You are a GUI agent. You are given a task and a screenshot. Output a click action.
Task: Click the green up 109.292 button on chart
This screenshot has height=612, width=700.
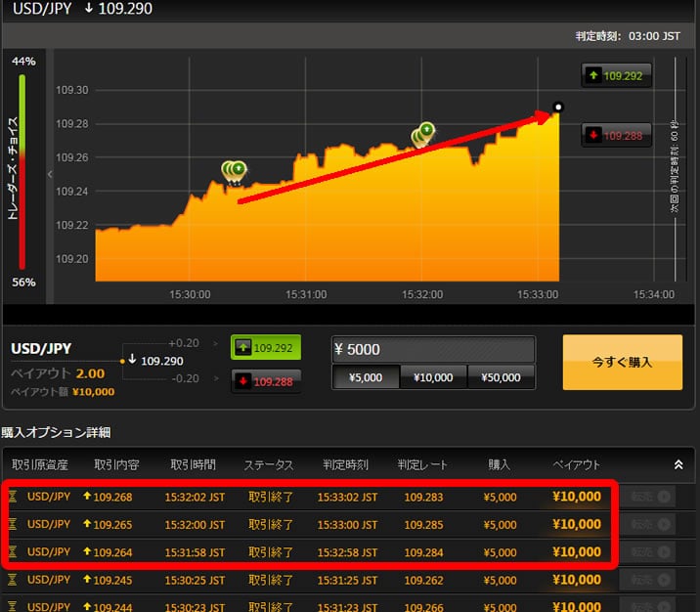click(616, 75)
